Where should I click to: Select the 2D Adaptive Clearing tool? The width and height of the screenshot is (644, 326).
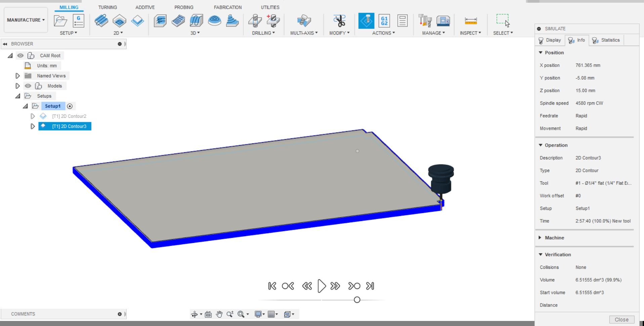(101, 21)
